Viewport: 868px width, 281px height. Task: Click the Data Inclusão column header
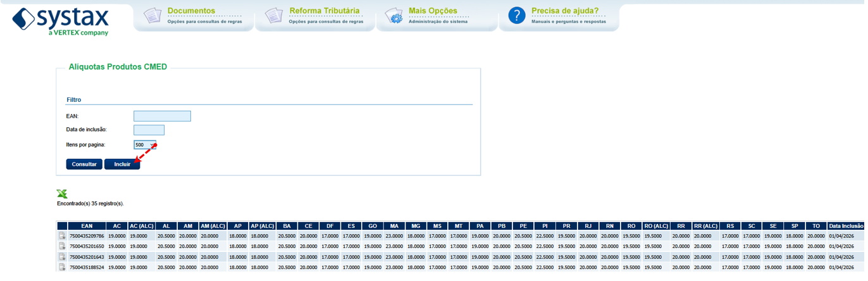point(846,226)
